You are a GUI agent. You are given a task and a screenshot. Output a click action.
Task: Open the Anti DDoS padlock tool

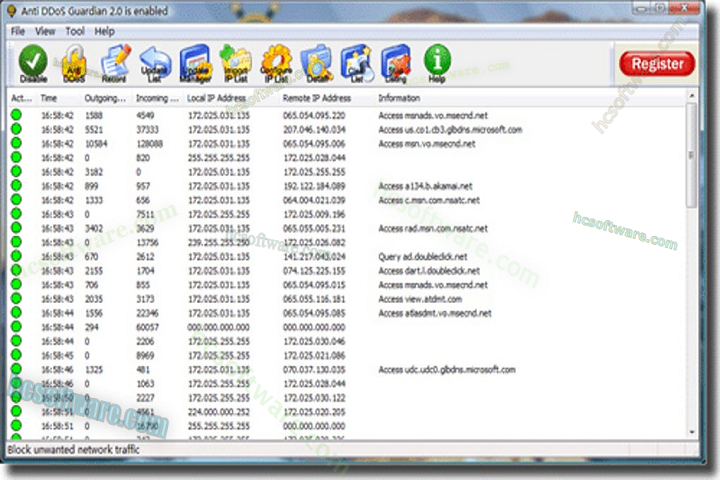point(74,63)
